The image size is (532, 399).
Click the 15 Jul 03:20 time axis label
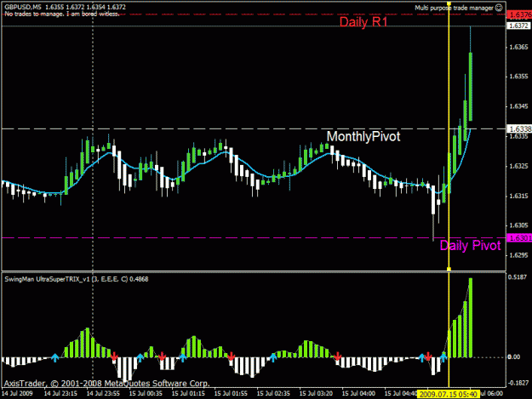tap(316, 394)
